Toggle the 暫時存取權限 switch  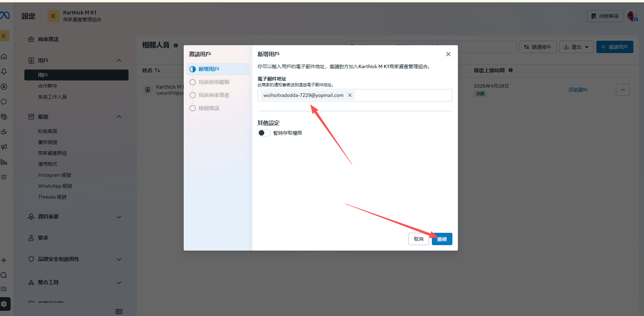(x=264, y=133)
